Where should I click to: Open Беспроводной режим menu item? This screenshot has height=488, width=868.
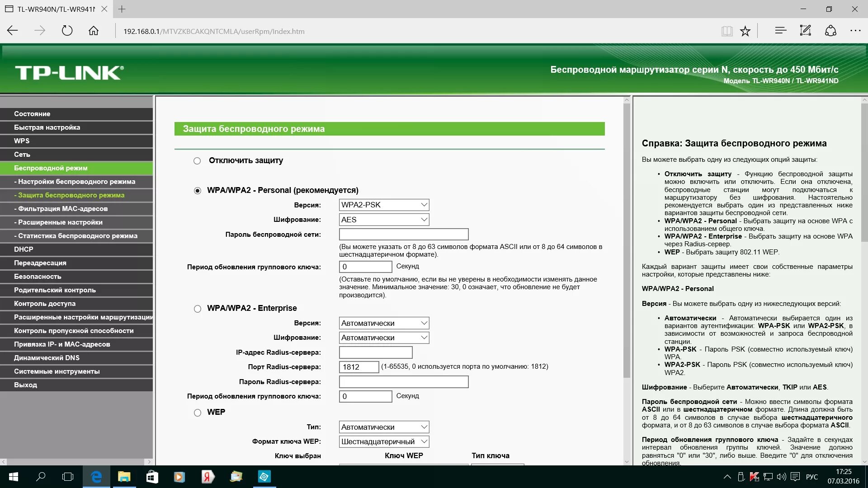click(x=76, y=168)
